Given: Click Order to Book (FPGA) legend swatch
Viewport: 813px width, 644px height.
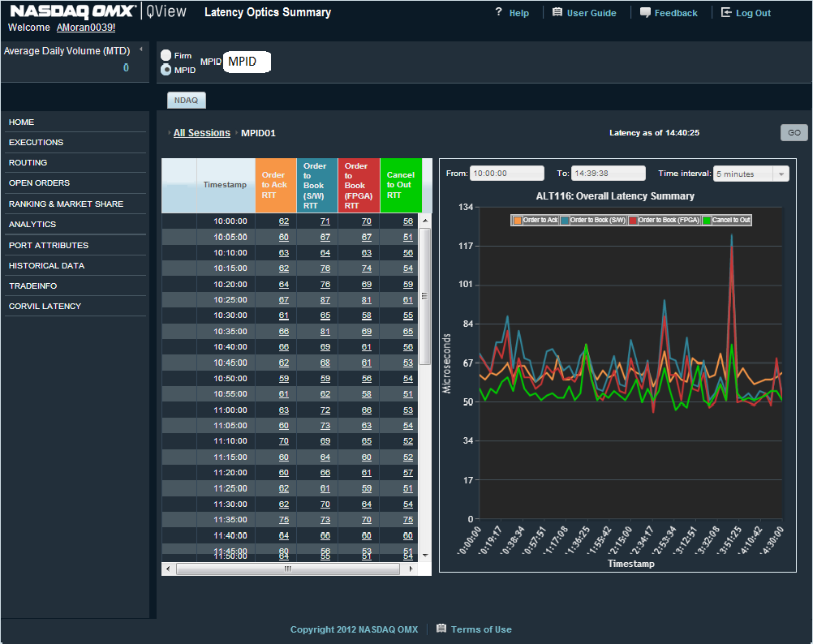Looking at the screenshot, I should [x=633, y=220].
